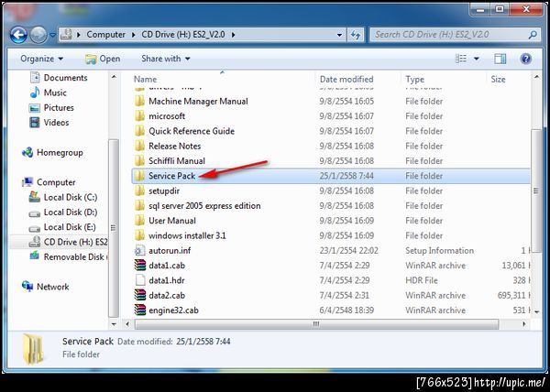The image size is (550, 392).
Task: Select CD Drive (H:) in the sidebar
Action: coord(75,242)
